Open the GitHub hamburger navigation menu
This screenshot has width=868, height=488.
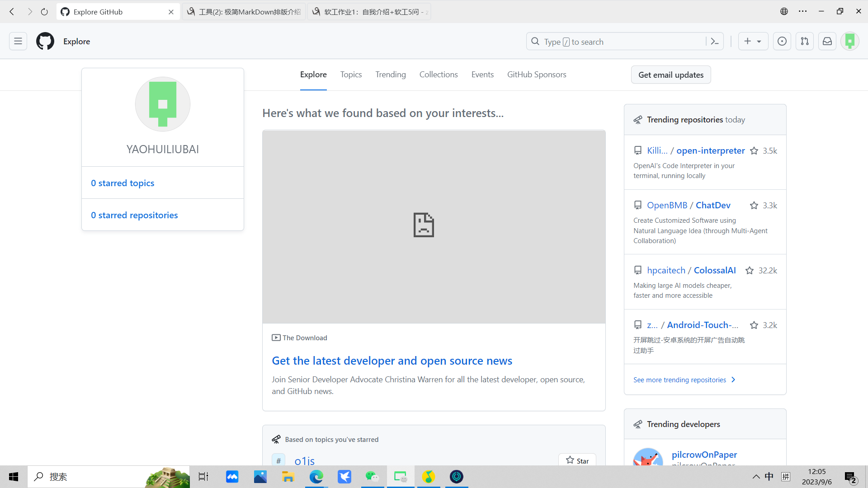pos(18,41)
